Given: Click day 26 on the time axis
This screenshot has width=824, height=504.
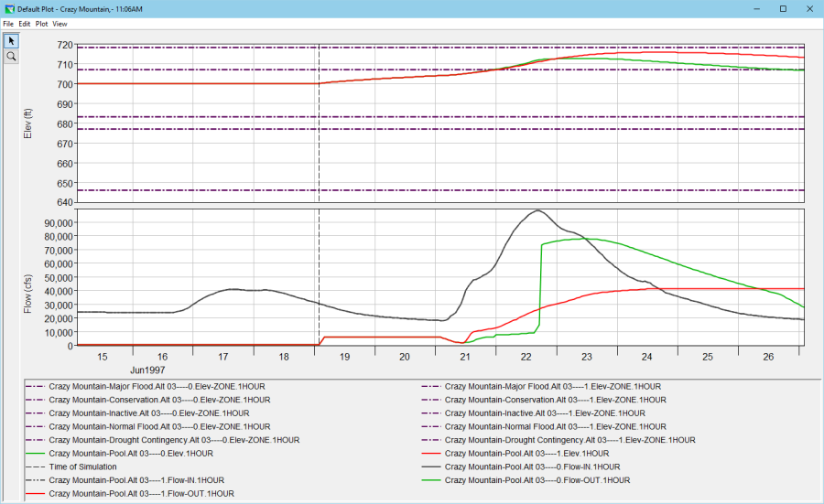Looking at the screenshot, I should click(x=768, y=357).
